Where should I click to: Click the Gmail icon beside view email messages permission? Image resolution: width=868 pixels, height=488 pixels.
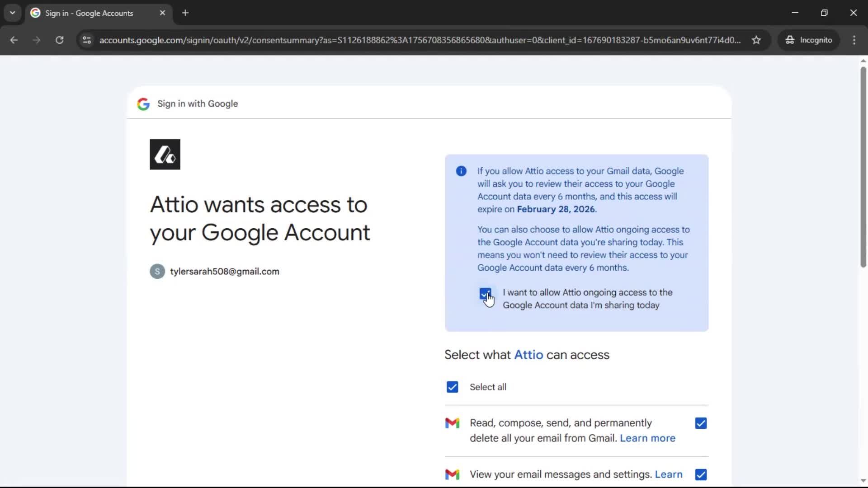tap(453, 474)
